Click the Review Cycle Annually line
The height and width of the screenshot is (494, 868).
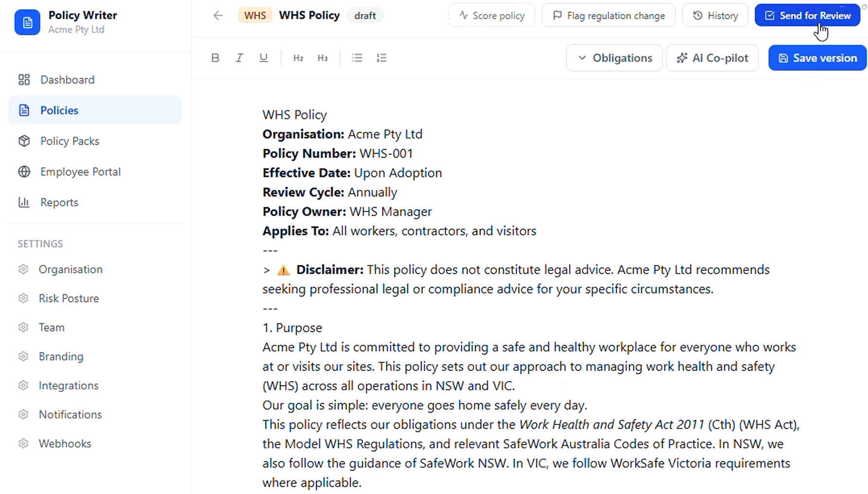coord(330,193)
